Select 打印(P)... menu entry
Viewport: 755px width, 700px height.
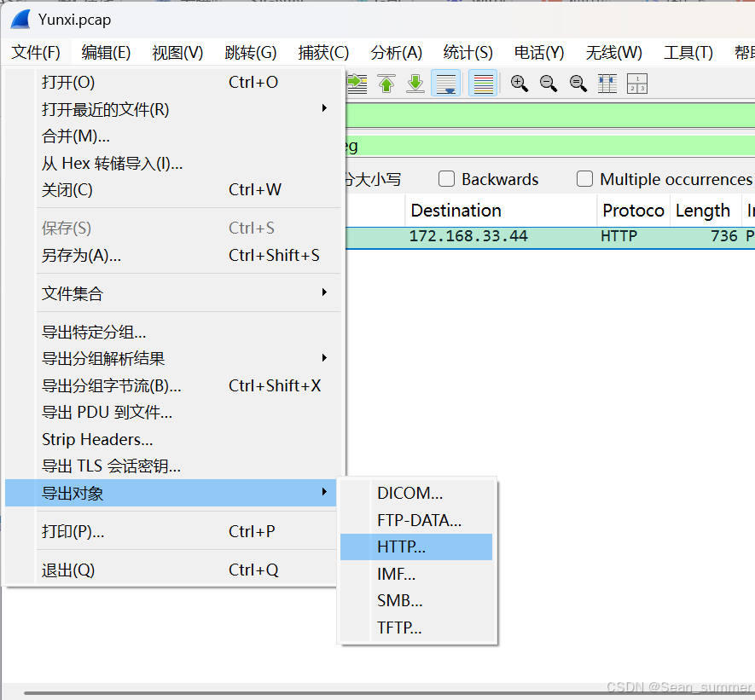coord(171,531)
